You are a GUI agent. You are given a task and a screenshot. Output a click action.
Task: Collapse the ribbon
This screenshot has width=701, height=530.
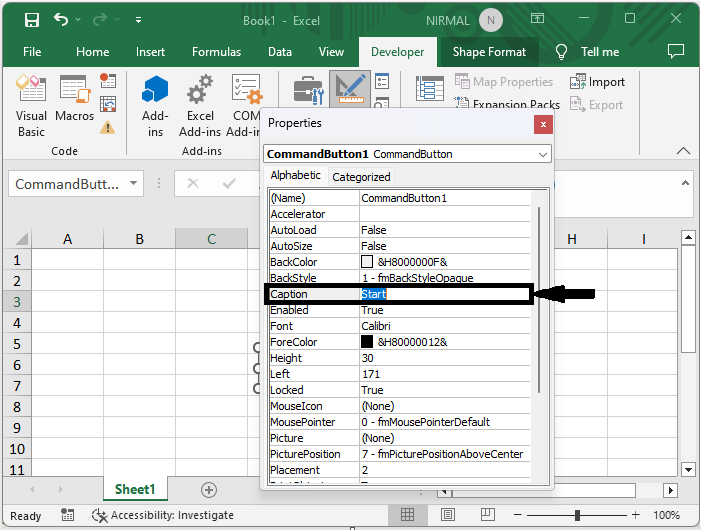tap(683, 151)
